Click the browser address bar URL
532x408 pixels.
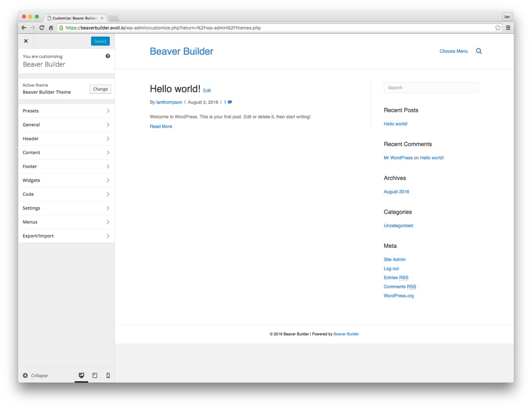point(163,28)
